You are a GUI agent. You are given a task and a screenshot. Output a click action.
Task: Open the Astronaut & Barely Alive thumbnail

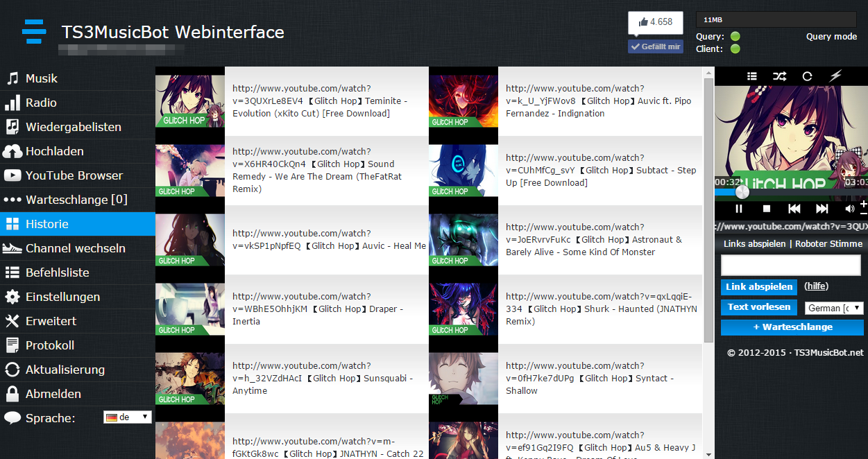click(x=463, y=240)
